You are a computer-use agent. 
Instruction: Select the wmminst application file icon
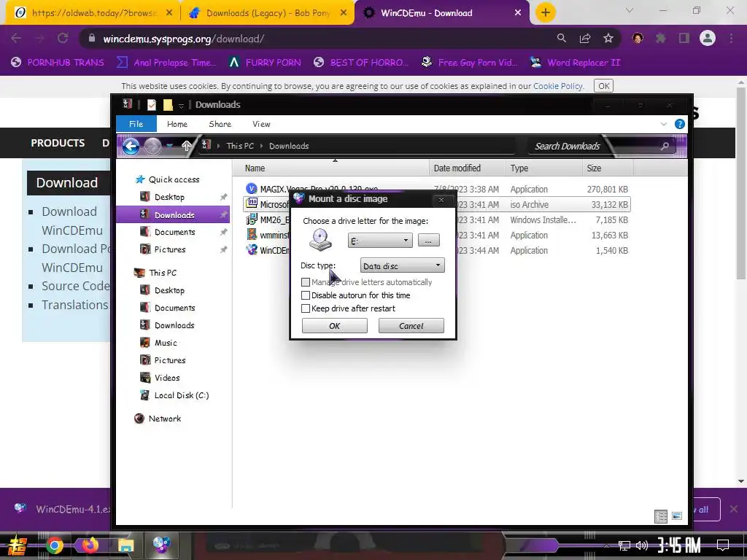[x=252, y=235]
